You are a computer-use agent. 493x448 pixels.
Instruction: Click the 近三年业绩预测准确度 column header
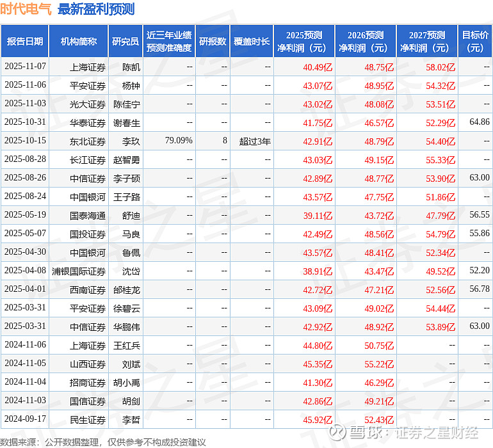click(169, 41)
